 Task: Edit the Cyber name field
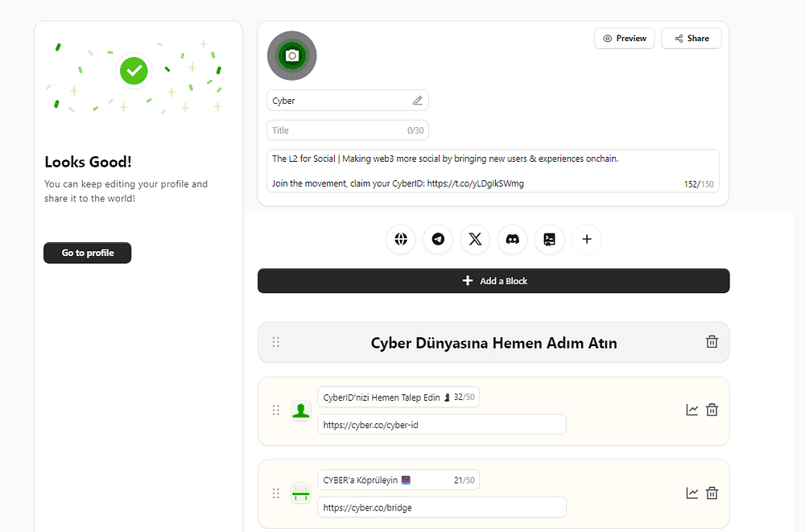348,101
